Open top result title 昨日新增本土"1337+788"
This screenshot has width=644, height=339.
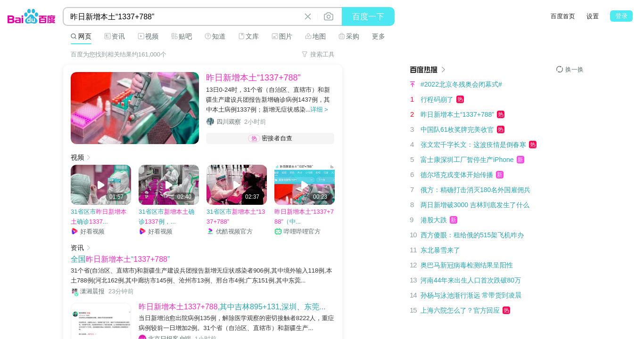(253, 78)
